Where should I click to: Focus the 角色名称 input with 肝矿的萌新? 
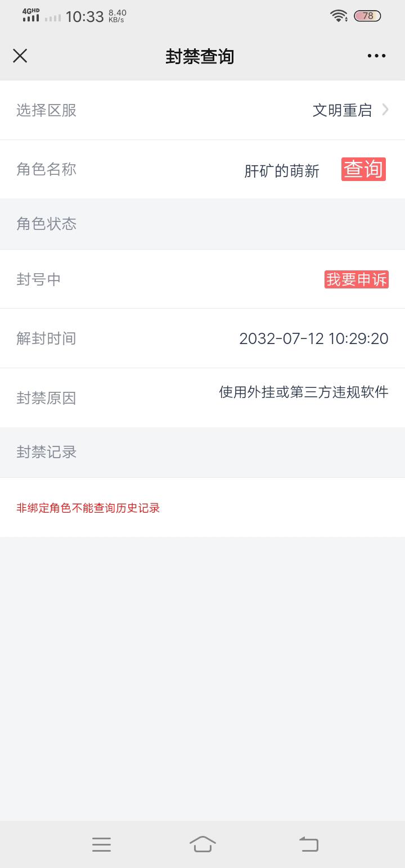click(282, 171)
